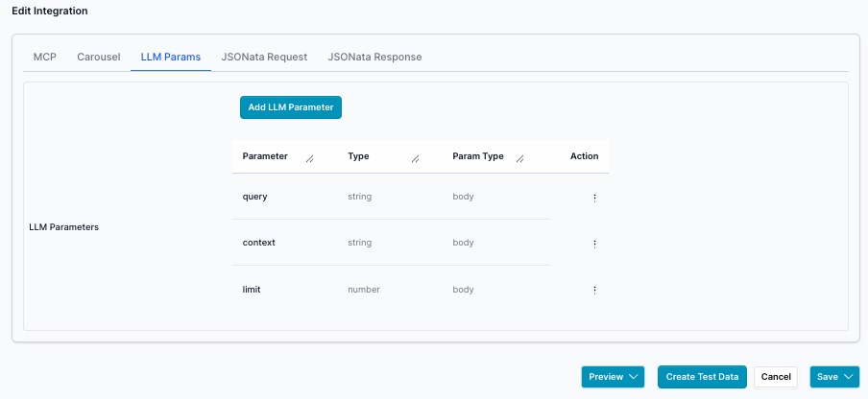Cancel editing the integration
868x399 pixels.
coord(776,377)
